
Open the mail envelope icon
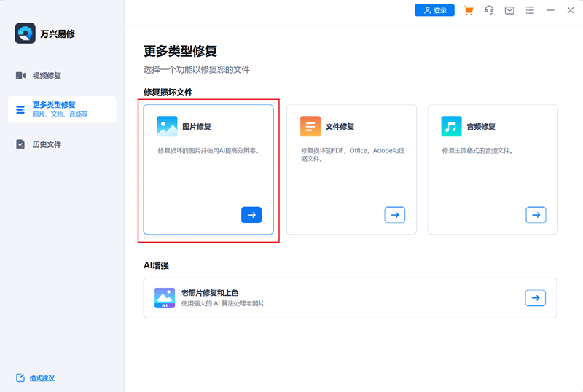[509, 10]
